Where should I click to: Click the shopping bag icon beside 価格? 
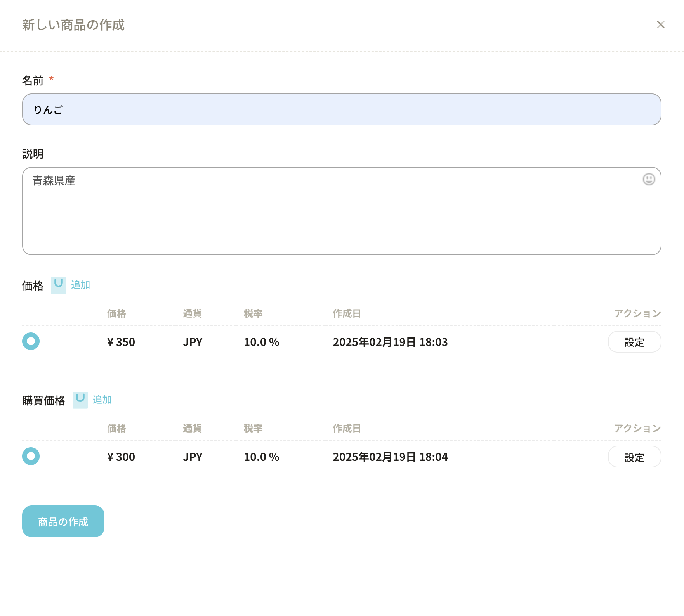point(59,285)
